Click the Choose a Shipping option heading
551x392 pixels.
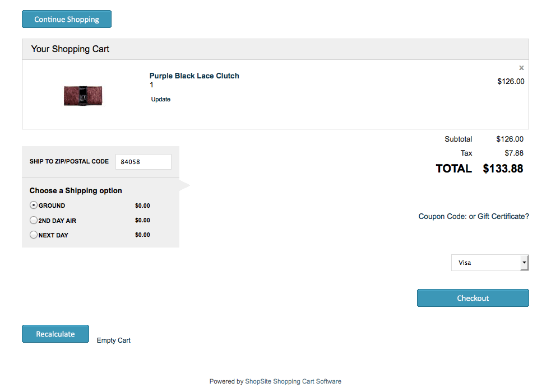76,190
